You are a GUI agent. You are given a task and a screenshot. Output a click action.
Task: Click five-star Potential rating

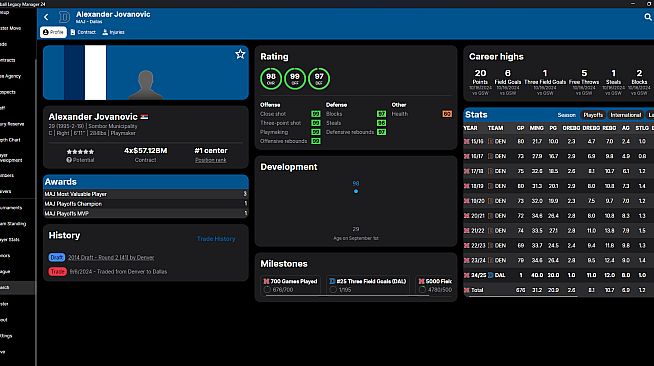80,152
